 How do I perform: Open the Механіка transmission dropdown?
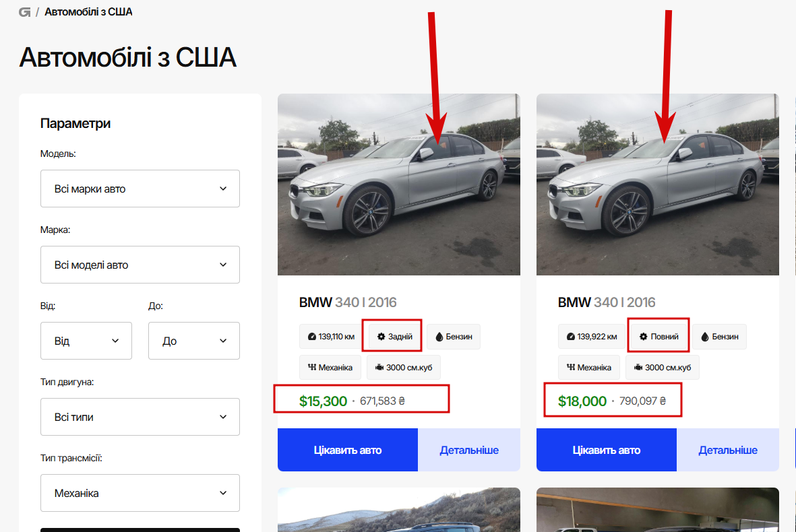(x=140, y=493)
